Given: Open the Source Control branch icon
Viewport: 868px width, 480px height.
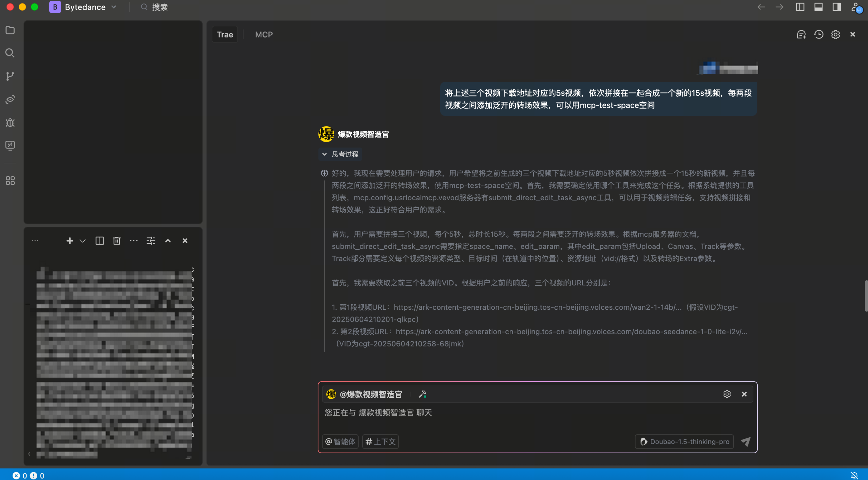Looking at the screenshot, I should pyautogui.click(x=10, y=76).
